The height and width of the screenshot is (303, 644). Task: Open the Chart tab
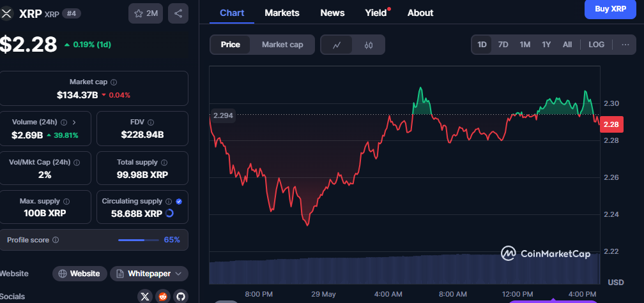[x=232, y=13]
